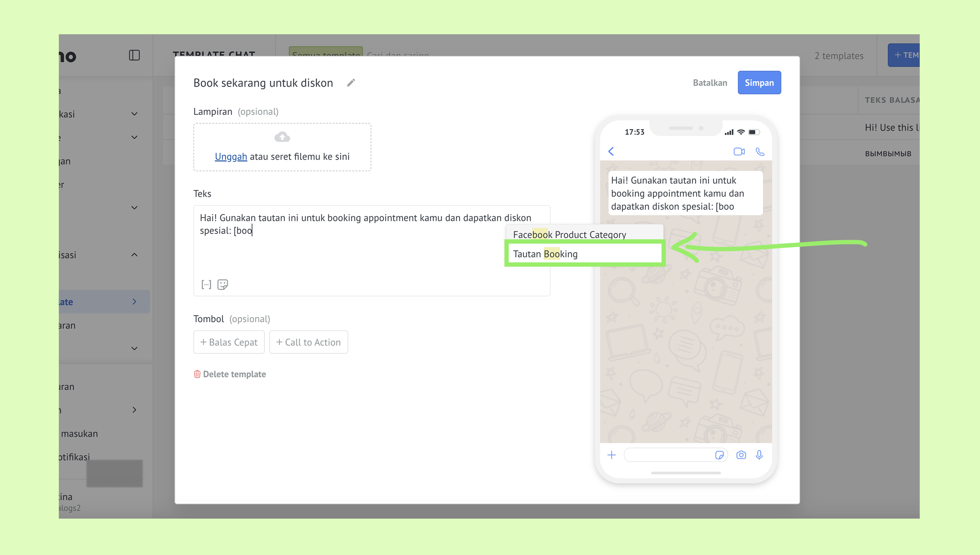
Task: Tap the video call icon in the phone preview
Action: pyautogui.click(x=739, y=151)
